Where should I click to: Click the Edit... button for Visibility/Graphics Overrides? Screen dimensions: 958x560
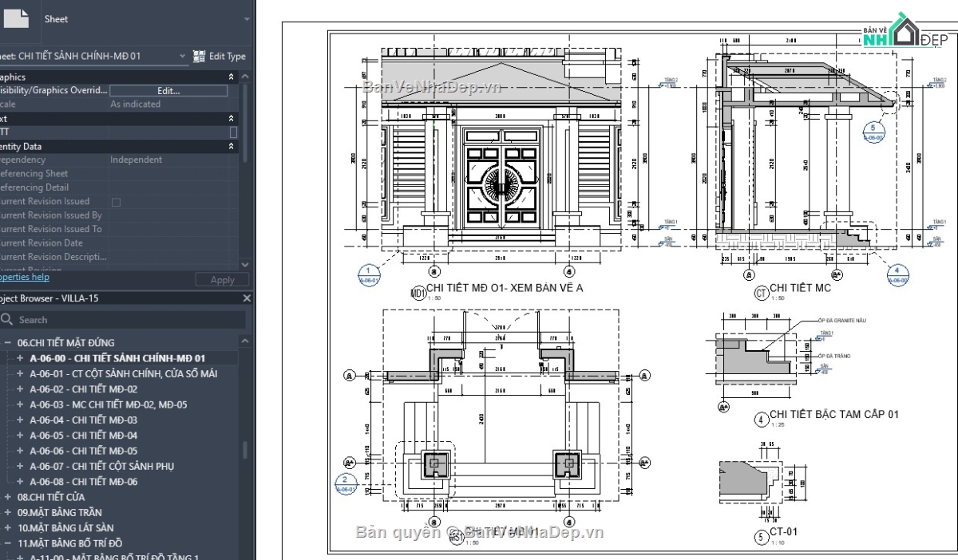pos(167,90)
